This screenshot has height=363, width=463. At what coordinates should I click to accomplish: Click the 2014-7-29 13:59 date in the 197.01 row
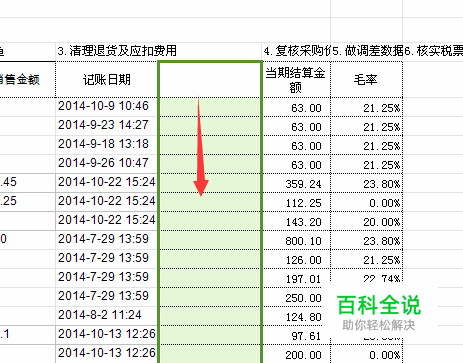click(106, 278)
